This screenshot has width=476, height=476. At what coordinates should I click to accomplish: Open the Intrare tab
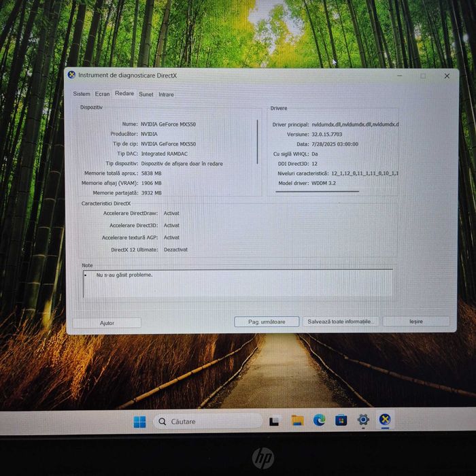(166, 95)
